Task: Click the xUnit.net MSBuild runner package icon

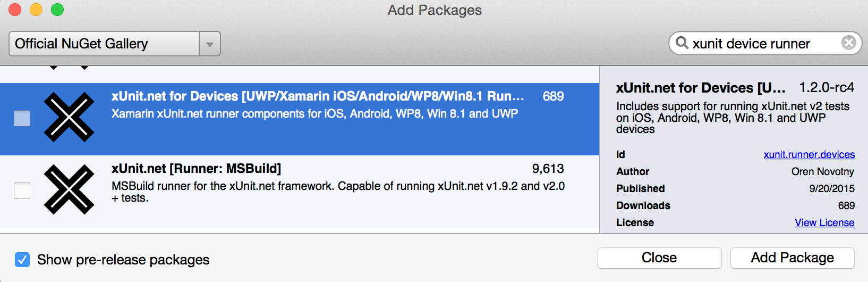Action: pos(69,189)
